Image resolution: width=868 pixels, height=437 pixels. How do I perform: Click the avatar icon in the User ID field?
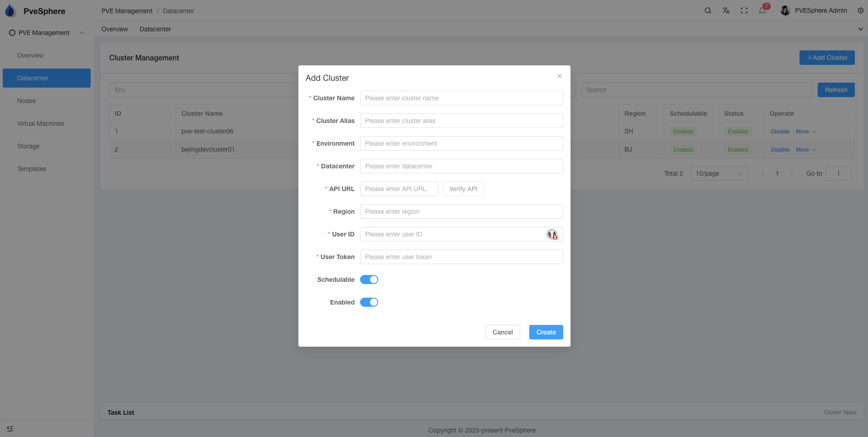552,234
